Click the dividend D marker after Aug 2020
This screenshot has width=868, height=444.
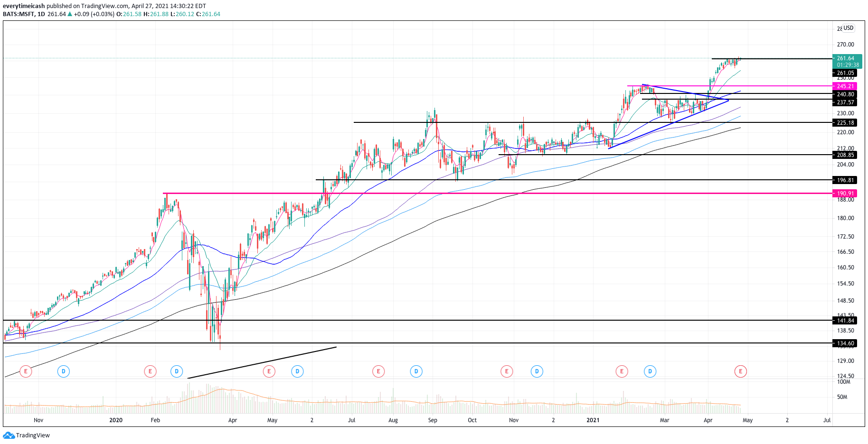416,371
